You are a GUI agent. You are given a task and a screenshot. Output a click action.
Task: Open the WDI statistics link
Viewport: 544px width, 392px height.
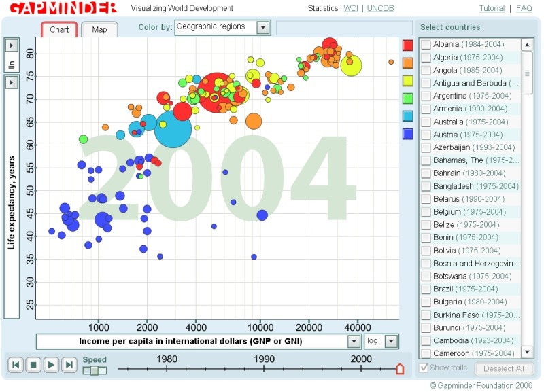pos(351,8)
